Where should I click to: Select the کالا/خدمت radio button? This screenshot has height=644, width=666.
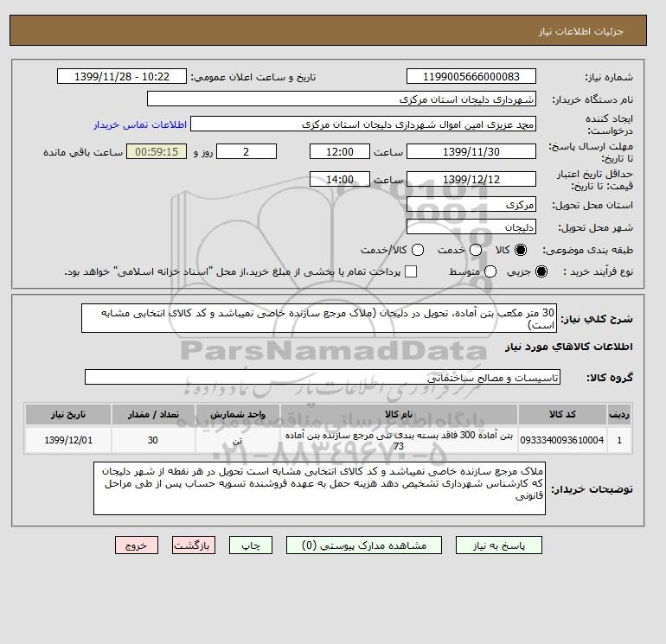418,250
